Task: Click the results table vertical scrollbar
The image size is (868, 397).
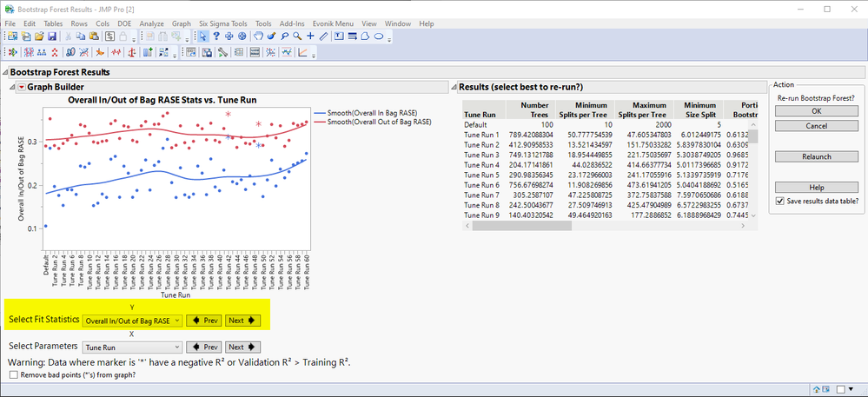Action: 754,136
